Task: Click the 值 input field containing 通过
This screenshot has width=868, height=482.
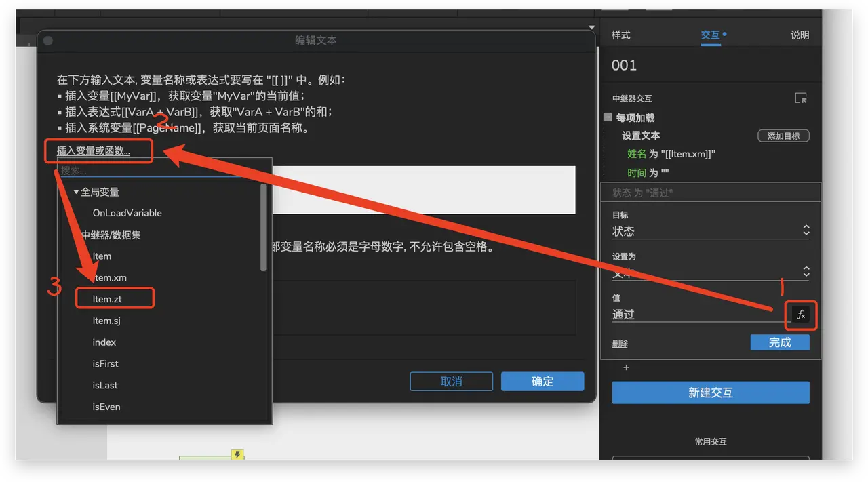Action: click(698, 315)
